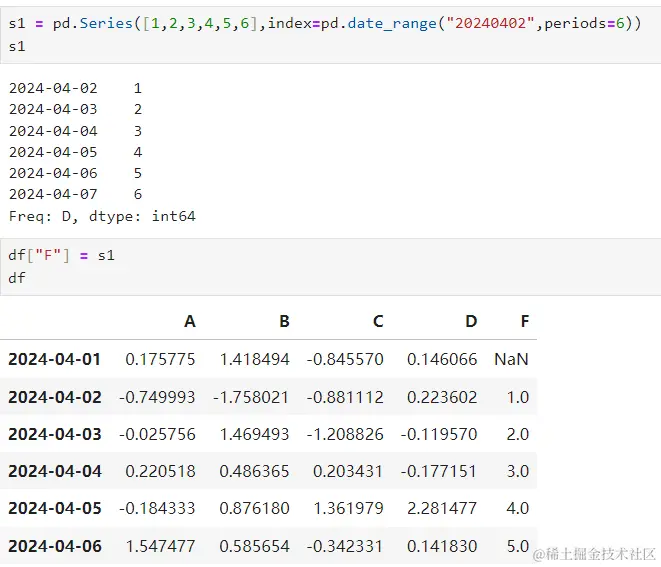661x567 pixels.
Task: Click row index 2024-04-03 in dataframe
Action: coord(55,434)
